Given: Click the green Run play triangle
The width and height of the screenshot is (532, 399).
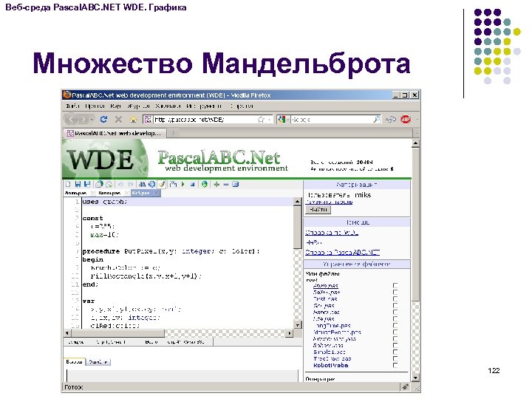Looking at the screenshot, I should [183, 184].
